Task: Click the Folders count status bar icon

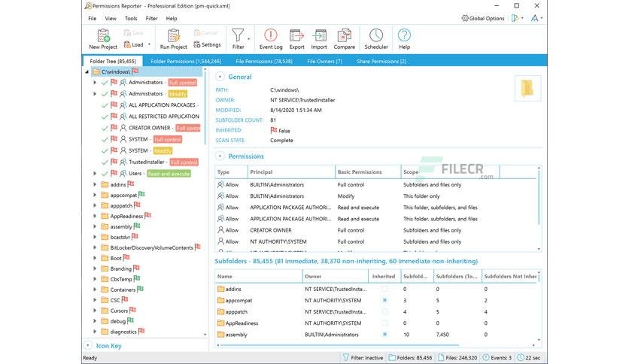Action: click(x=392, y=357)
